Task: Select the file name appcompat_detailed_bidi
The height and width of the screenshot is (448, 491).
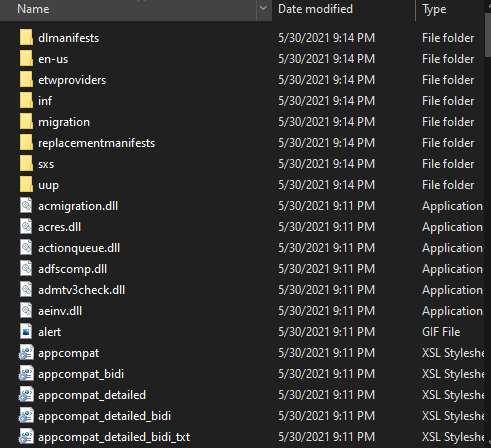Action: [104, 416]
